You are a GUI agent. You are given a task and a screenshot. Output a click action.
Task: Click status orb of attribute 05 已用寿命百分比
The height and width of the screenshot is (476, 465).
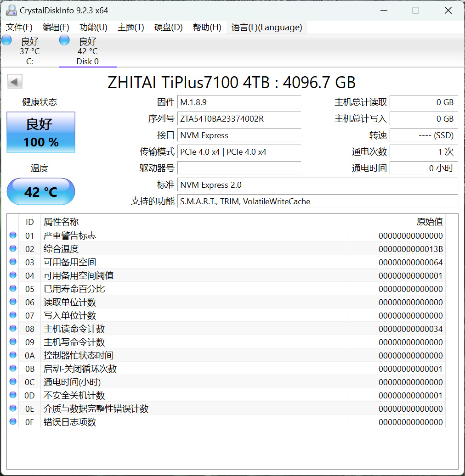point(13,288)
